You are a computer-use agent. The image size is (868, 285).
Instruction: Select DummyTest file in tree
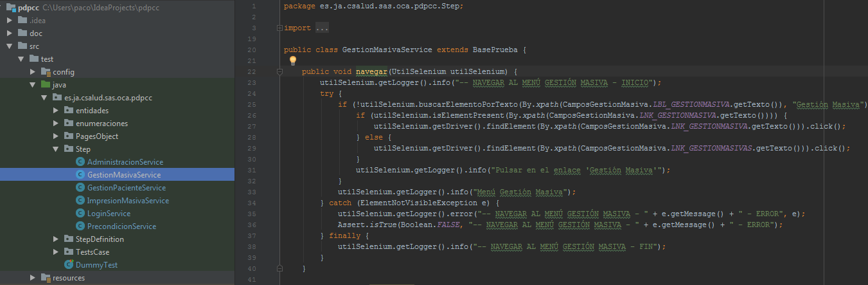(x=96, y=265)
